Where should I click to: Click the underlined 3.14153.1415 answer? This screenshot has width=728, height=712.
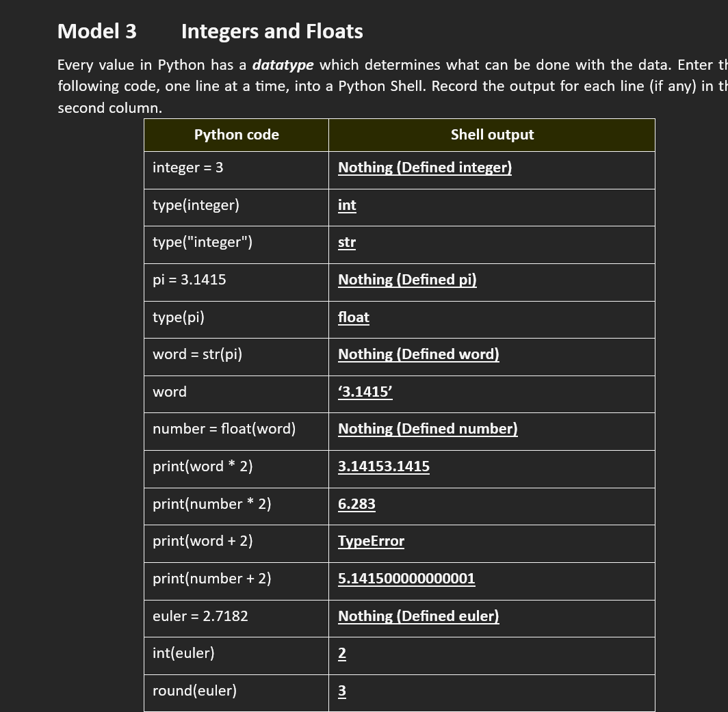click(x=384, y=466)
